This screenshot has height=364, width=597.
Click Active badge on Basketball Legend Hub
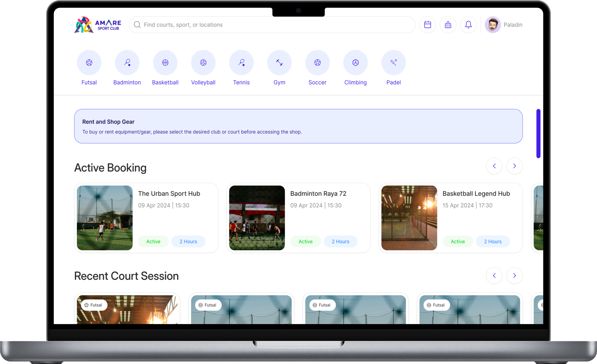(x=458, y=241)
